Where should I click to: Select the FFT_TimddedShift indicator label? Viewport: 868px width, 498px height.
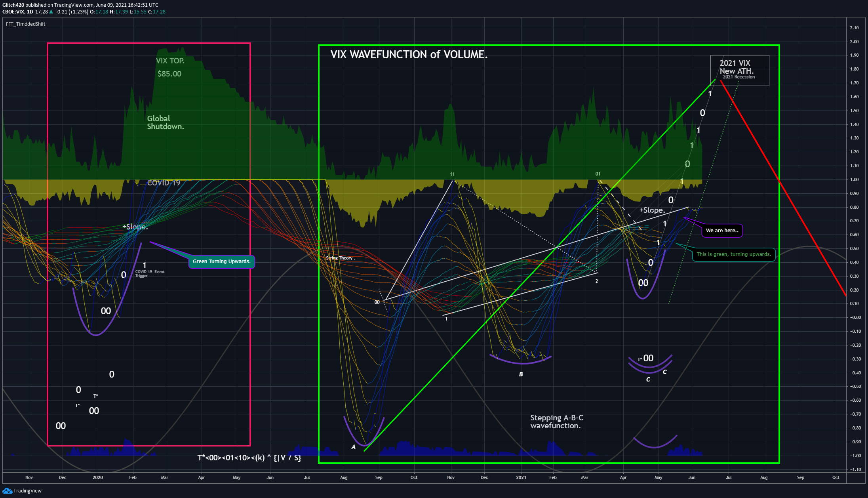26,24
